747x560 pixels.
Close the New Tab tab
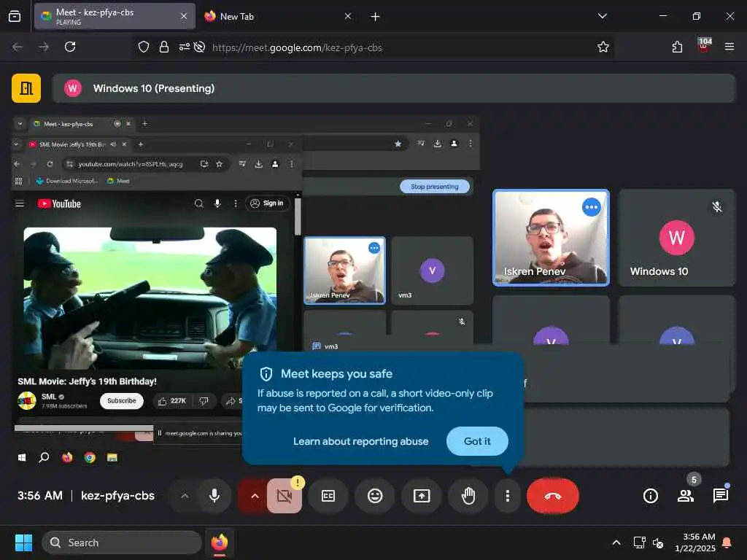[x=348, y=16]
